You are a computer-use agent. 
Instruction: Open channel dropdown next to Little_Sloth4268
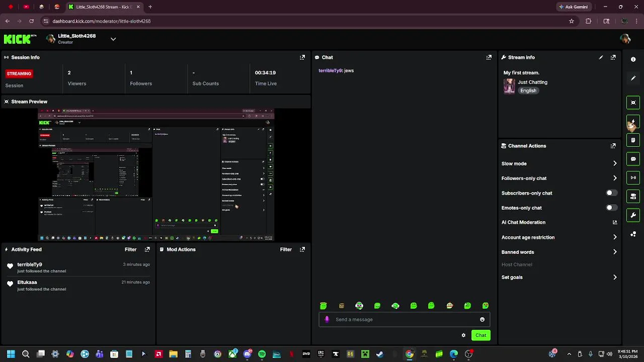tap(113, 39)
